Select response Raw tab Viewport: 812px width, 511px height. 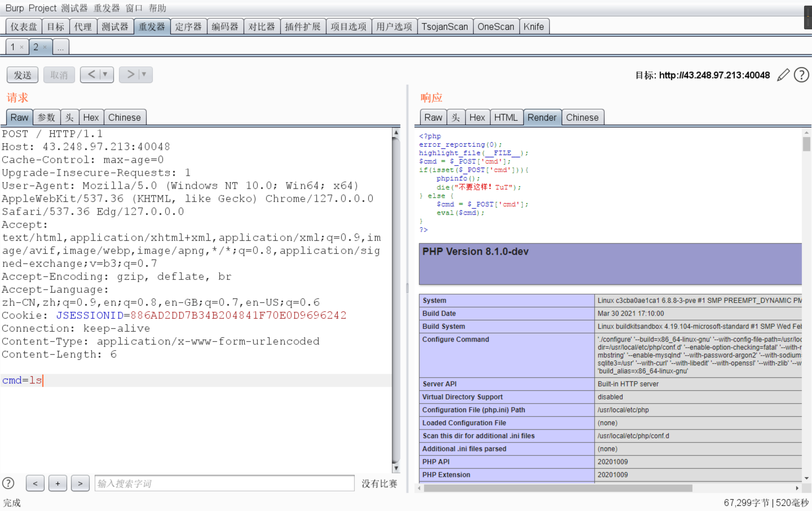click(433, 117)
